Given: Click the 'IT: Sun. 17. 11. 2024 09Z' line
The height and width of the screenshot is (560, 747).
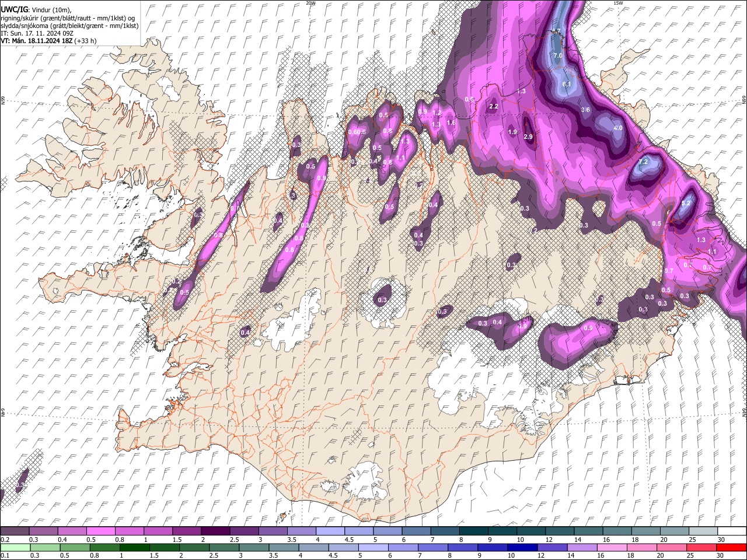Looking at the screenshot, I should coord(37,33).
